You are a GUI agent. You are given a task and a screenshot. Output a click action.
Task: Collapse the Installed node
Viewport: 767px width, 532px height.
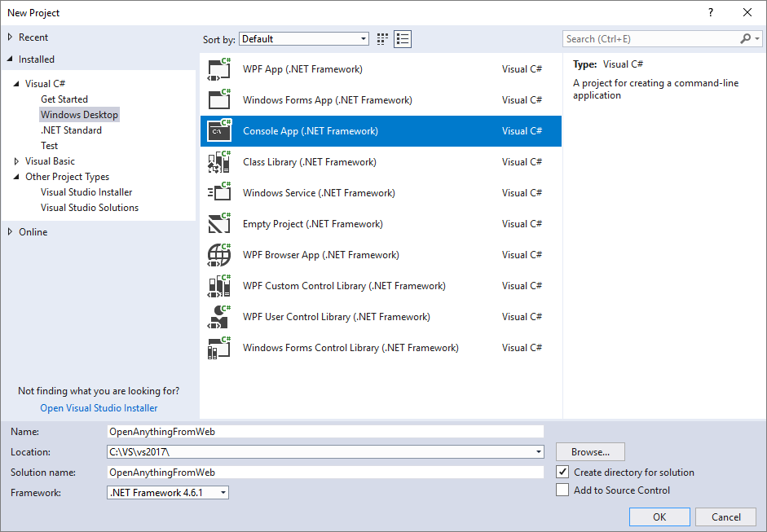(x=11, y=59)
